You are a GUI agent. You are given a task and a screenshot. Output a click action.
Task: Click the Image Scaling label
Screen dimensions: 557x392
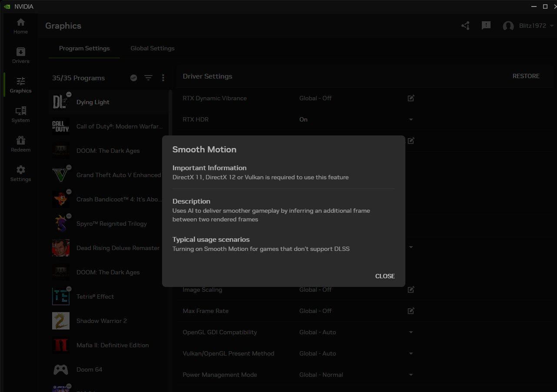pos(202,290)
